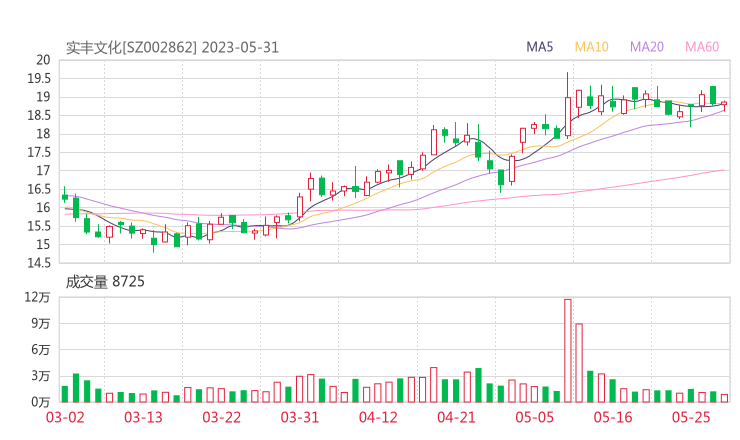Click the 12万 volume axis label
Screen dimensions: 740x440
click(38, 298)
